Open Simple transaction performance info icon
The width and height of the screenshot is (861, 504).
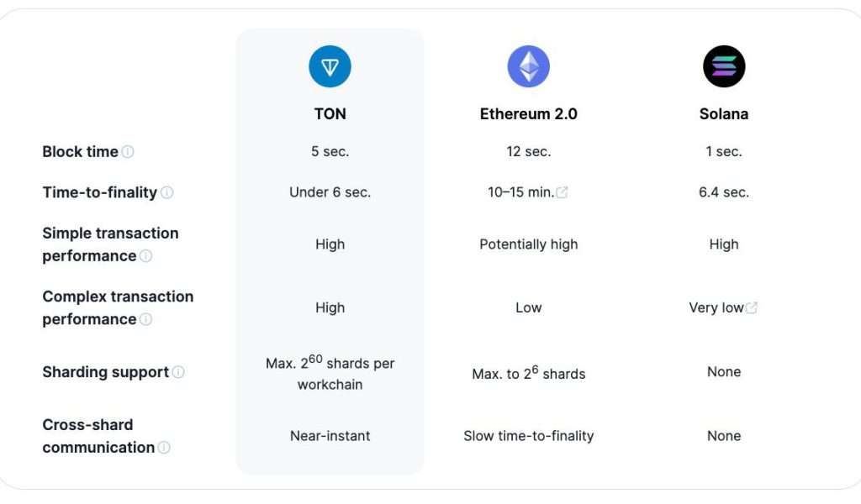pyautogui.click(x=145, y=256)
